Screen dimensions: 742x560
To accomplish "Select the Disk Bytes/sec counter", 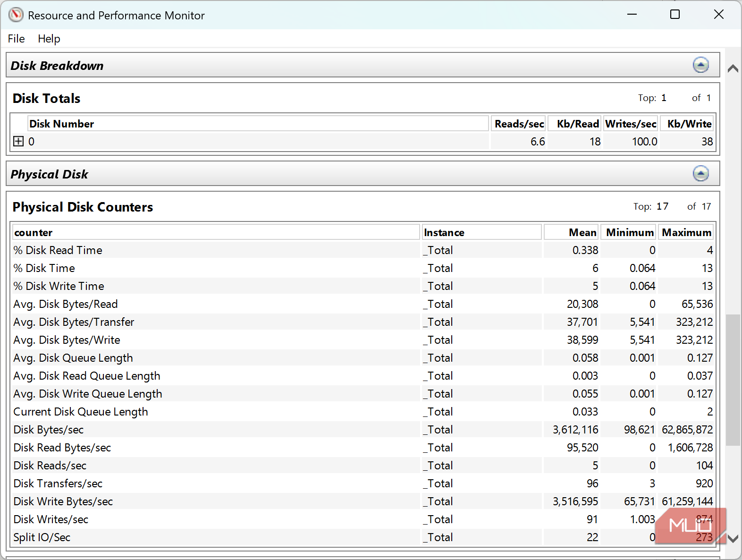I will 49,430.
